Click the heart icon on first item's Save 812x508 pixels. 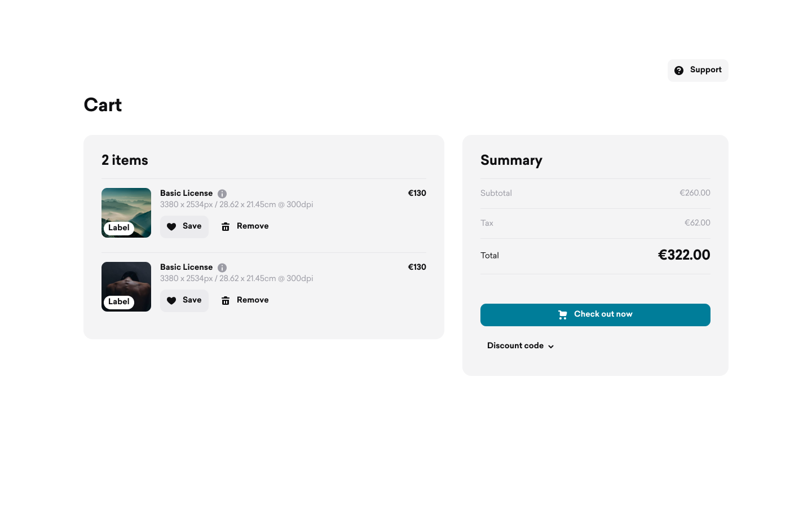click(171, 227)
